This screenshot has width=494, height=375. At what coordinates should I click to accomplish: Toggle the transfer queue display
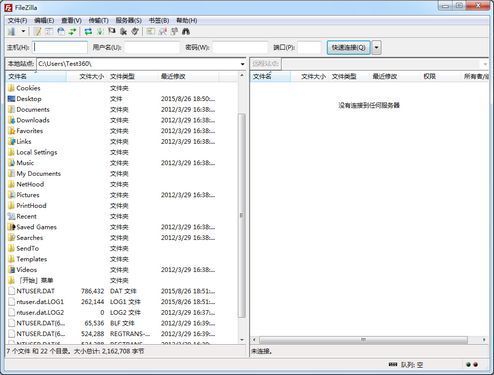(72, 32)
